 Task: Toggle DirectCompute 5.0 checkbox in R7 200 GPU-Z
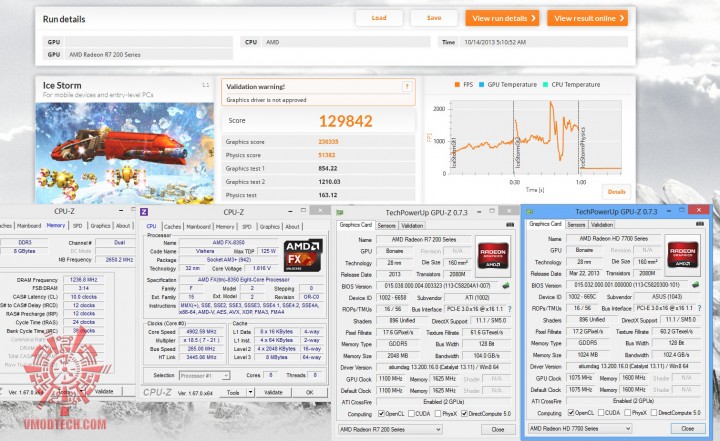(x=464, y=414)
